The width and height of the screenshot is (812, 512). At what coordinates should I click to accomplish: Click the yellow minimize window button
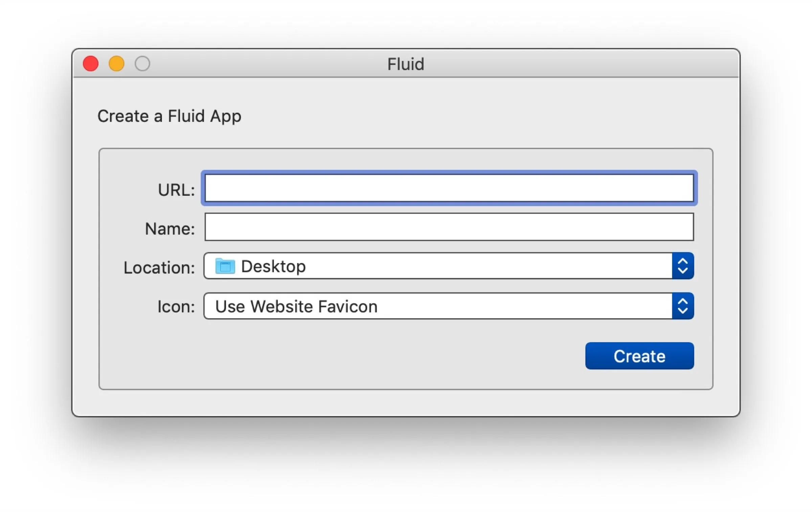116,63
